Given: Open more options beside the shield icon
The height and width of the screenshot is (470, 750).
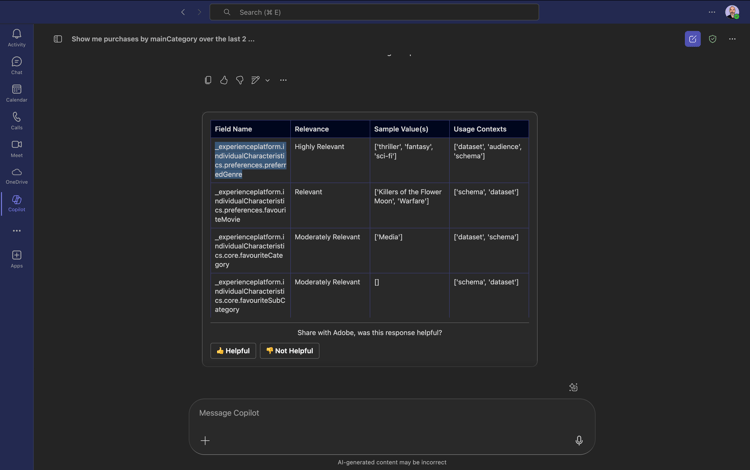Looking at the screenshot, I should tap(732, 39).
